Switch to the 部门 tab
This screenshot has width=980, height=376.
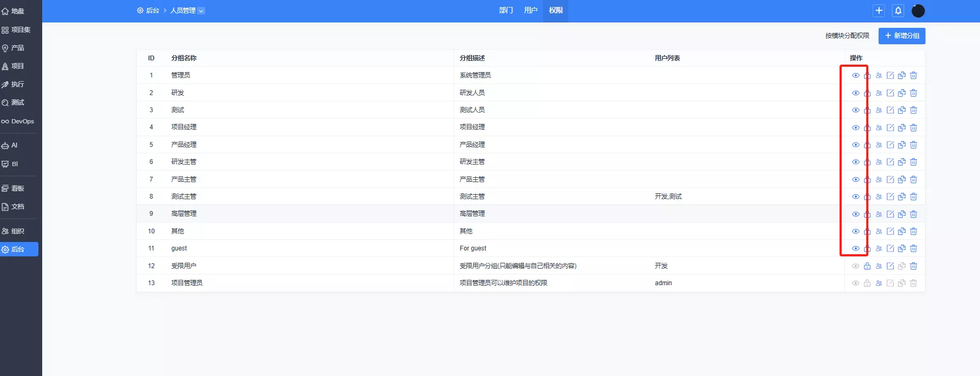pos(506,11)
